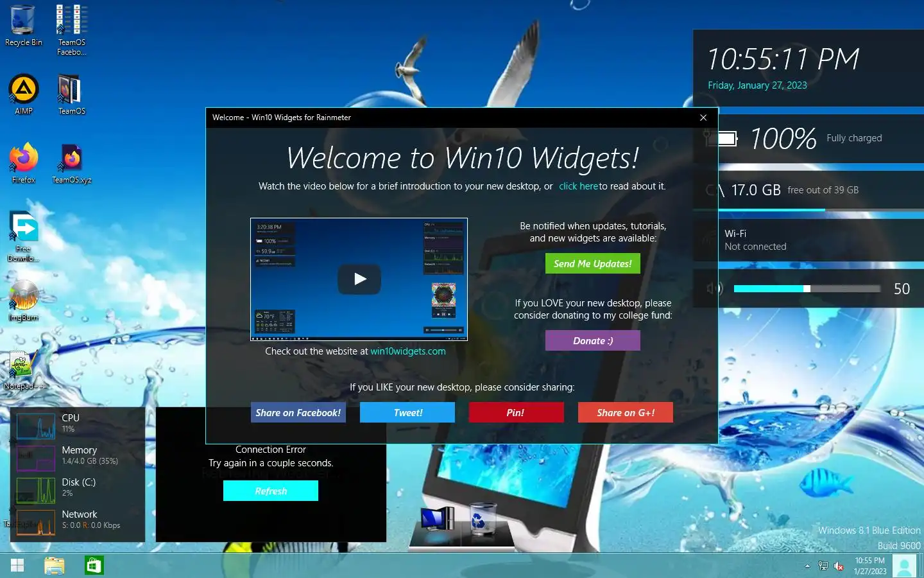924x578 pixels.
Task: Click the Network usage graph icon
Action: pos(36,522)
